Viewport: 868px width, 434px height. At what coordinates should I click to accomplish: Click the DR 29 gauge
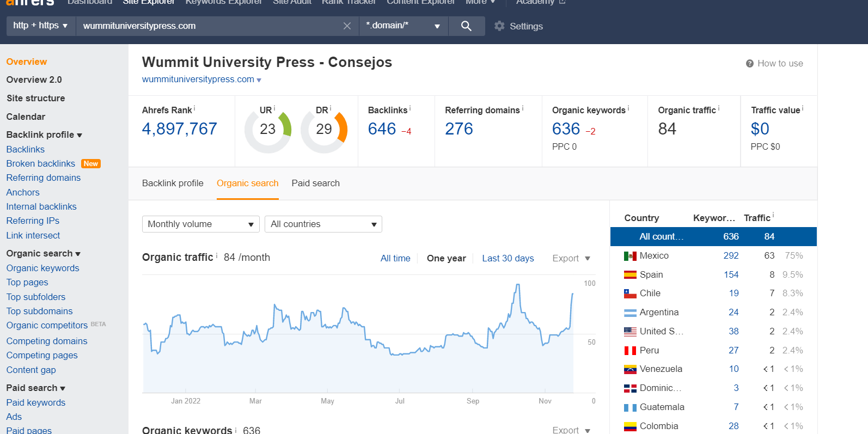click(x=324, y=130)
